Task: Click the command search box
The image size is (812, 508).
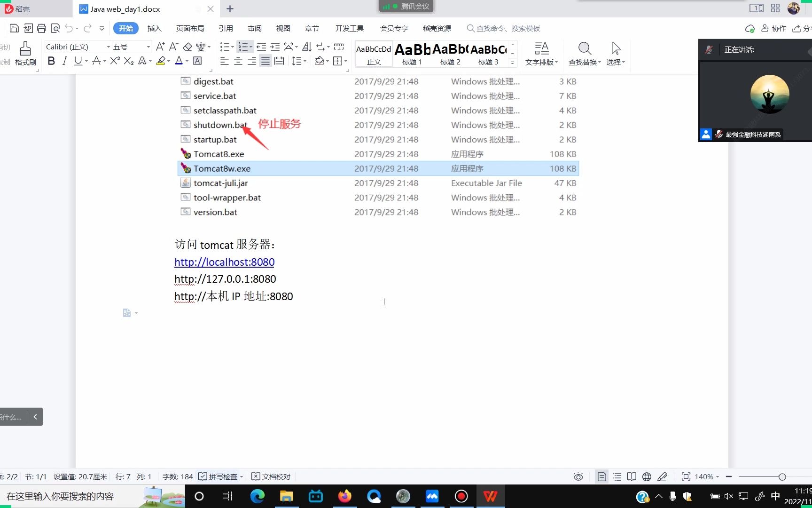Action: click(x=503, y=28)
